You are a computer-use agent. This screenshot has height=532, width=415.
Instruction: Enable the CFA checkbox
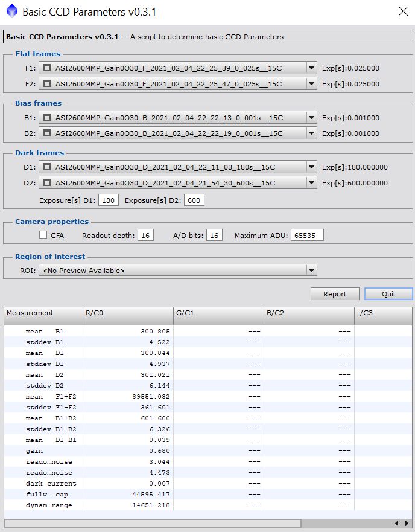point(43,235)
